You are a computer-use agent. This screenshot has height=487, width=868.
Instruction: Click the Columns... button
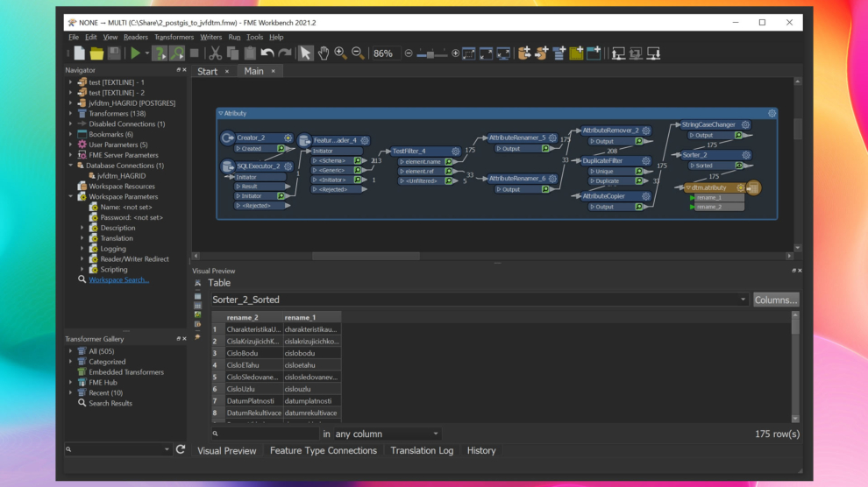click(776, 300)
